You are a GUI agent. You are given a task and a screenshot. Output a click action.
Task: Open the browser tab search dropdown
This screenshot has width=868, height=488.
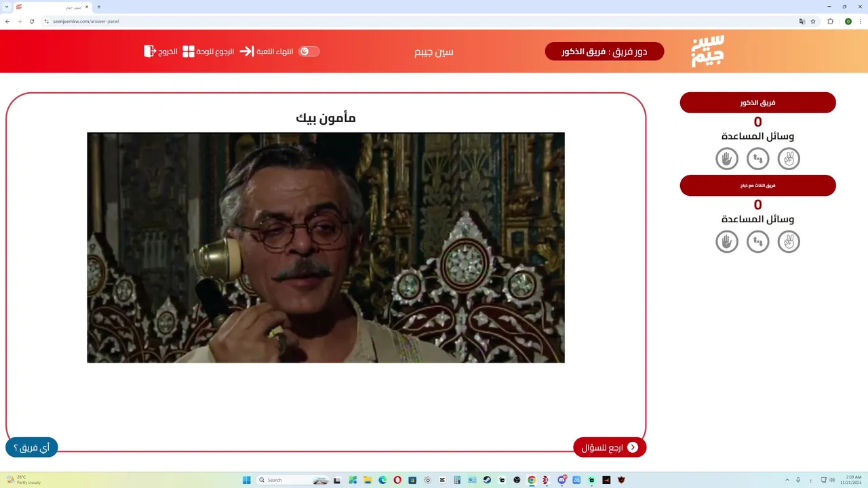pos(6,7)
